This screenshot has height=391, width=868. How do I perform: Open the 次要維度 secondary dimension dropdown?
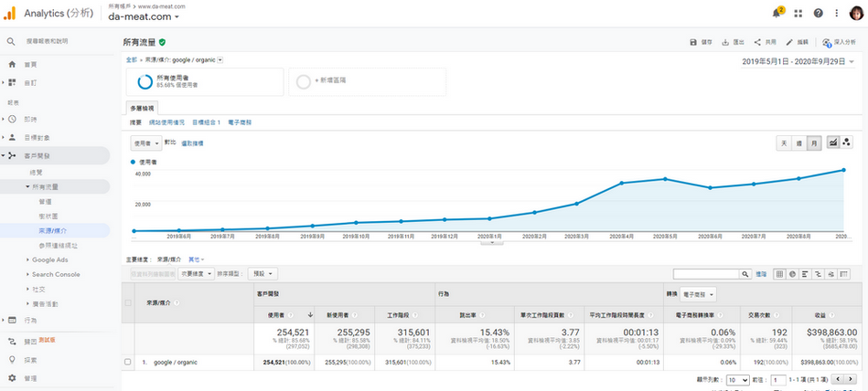coord(198,274)
